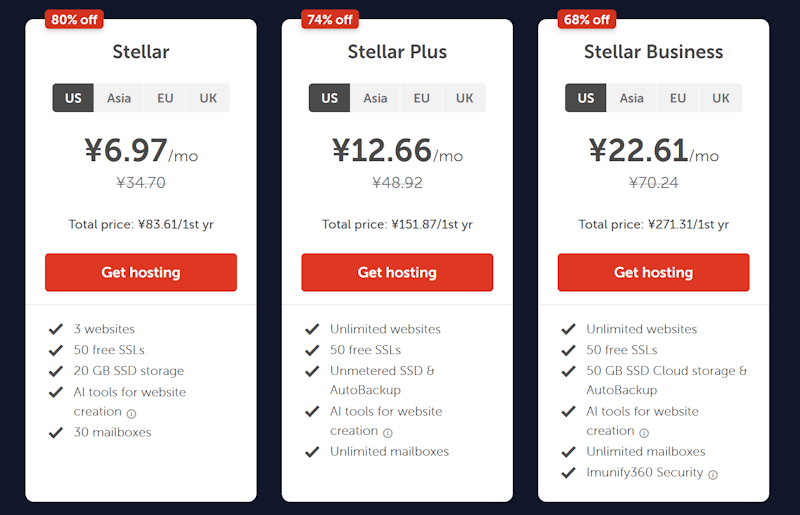Get hosting for Stellar Plus plan
This screenshot has height=515, width=800.
coord(397,272)
